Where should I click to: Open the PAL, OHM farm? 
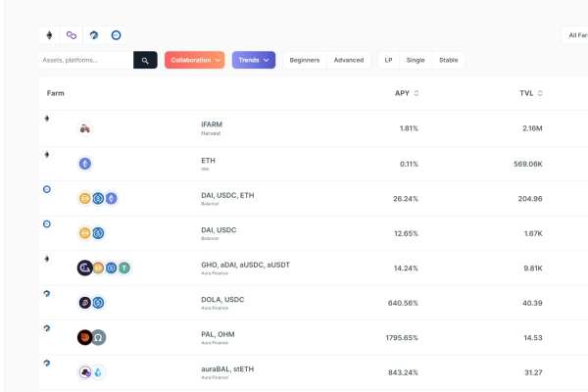click(x=314, y=337)
